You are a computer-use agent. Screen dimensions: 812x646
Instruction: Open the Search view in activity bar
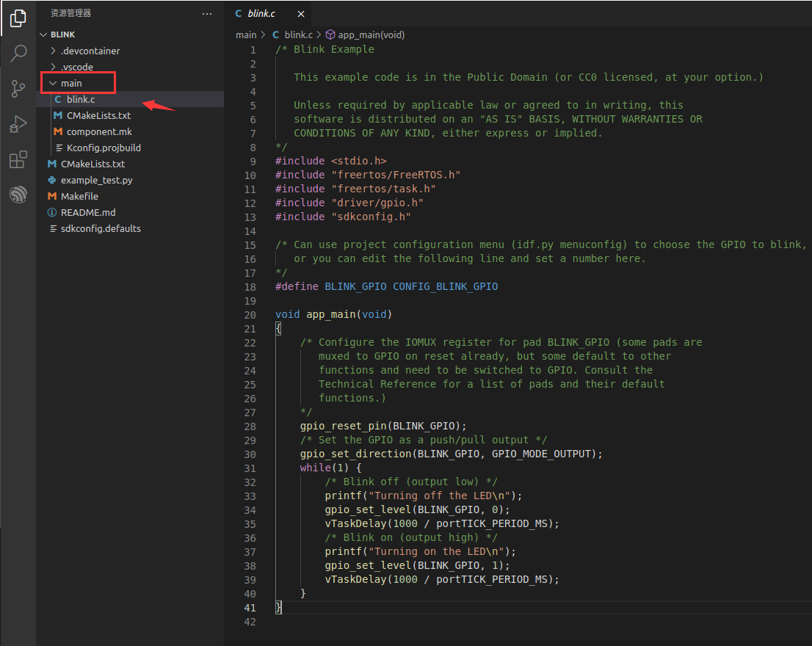[x=18, y=53]
